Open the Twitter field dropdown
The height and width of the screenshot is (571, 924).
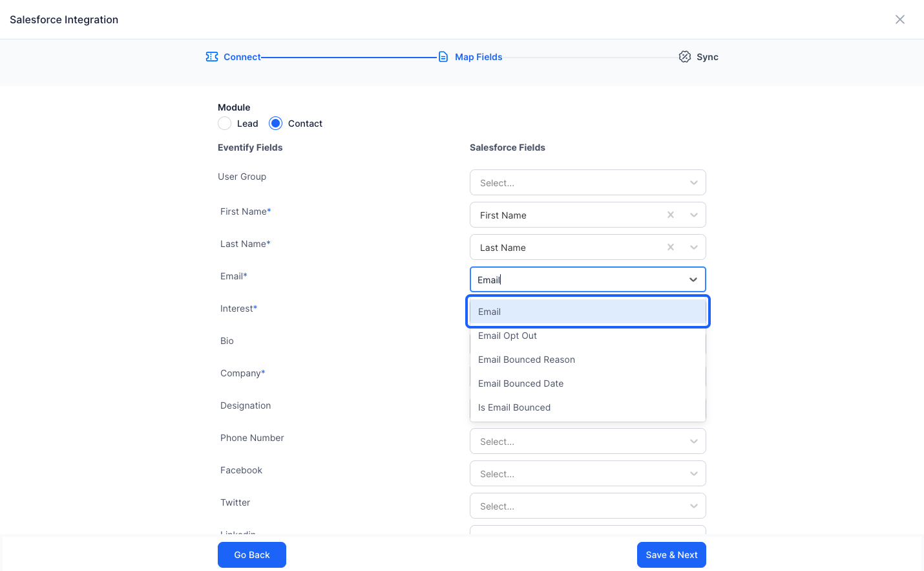[588, 506]
